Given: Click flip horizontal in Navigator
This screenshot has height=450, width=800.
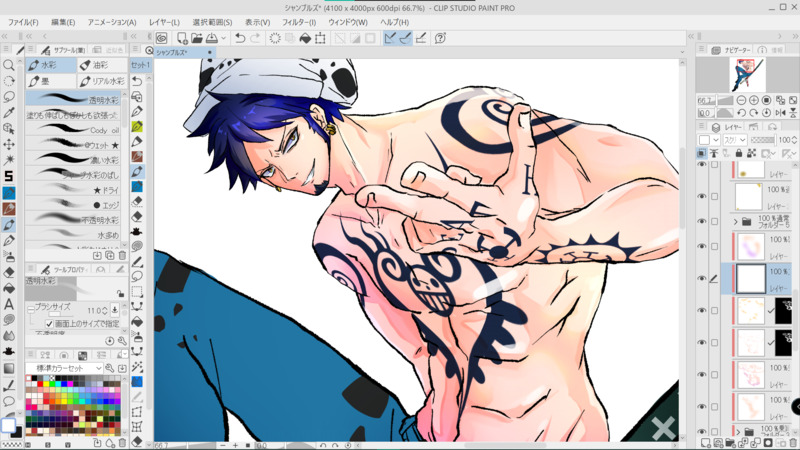Looking at the screenshot, I should pos(780,113).
